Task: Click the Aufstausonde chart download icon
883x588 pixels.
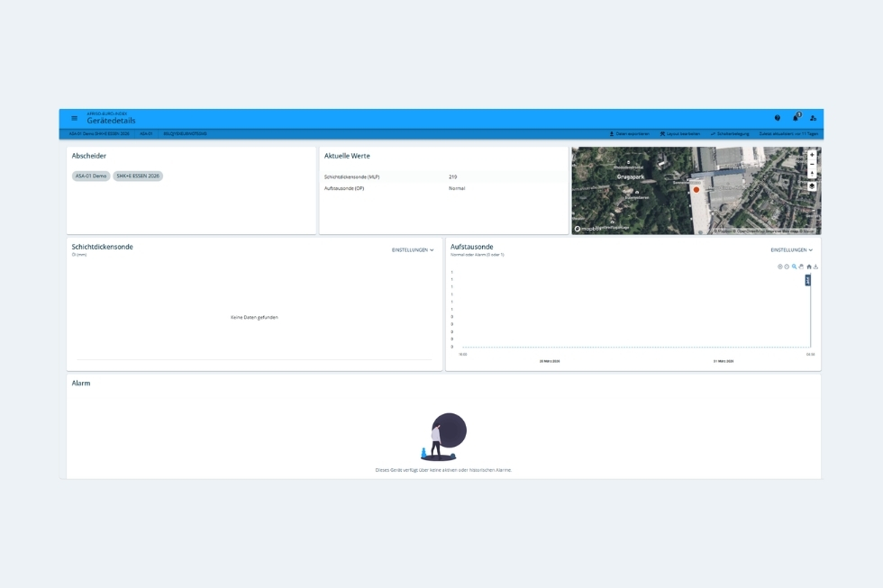Action: coord(815,267)
